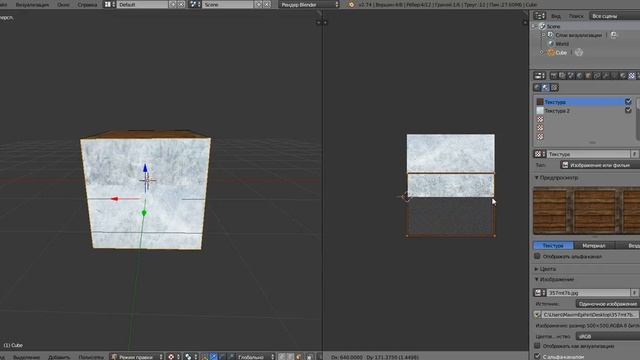Switch to Material properties tab icon
This screenshot has height=360, width=640.
pyautogui.click(x=623, y=76)
